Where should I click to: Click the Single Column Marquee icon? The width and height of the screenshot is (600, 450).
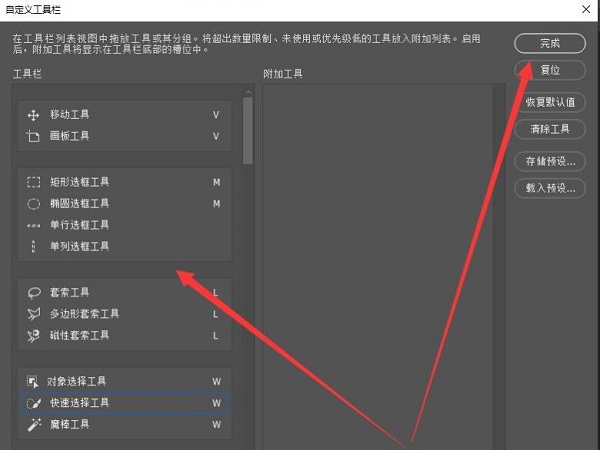pos(33,247)
